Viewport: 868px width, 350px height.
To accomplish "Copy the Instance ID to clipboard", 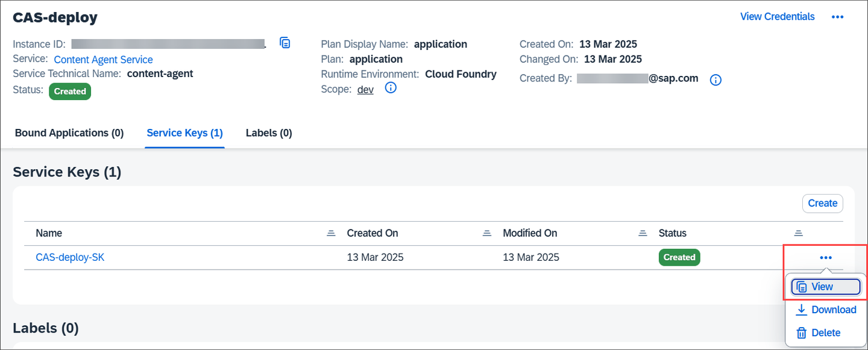I will pyautogui.click(x=285, y=43).
